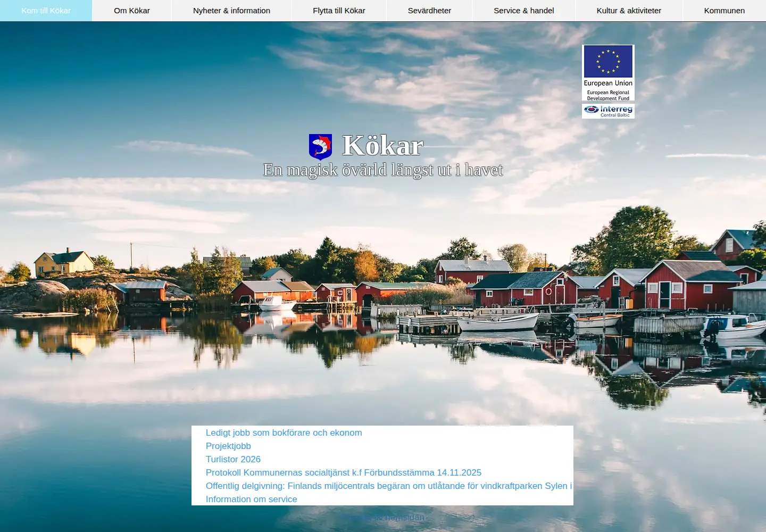Select Nyheter & information in navigation
The image size is (766, 532).
coord(231,11)
